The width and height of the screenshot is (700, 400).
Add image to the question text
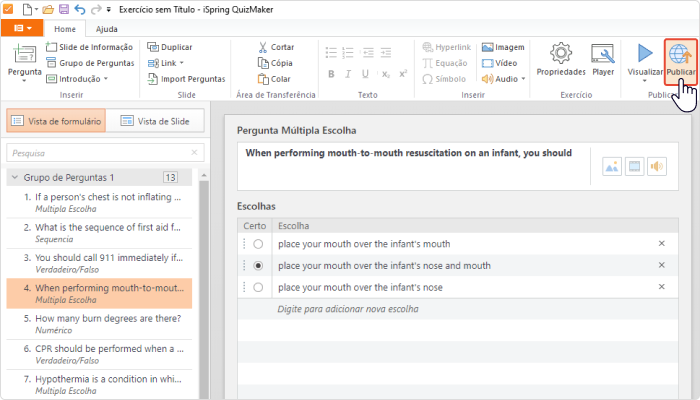(612, 167)
